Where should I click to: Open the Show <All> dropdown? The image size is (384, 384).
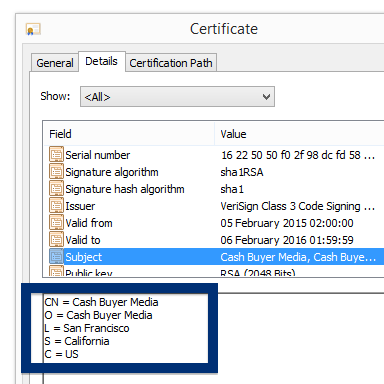(177, 97)
